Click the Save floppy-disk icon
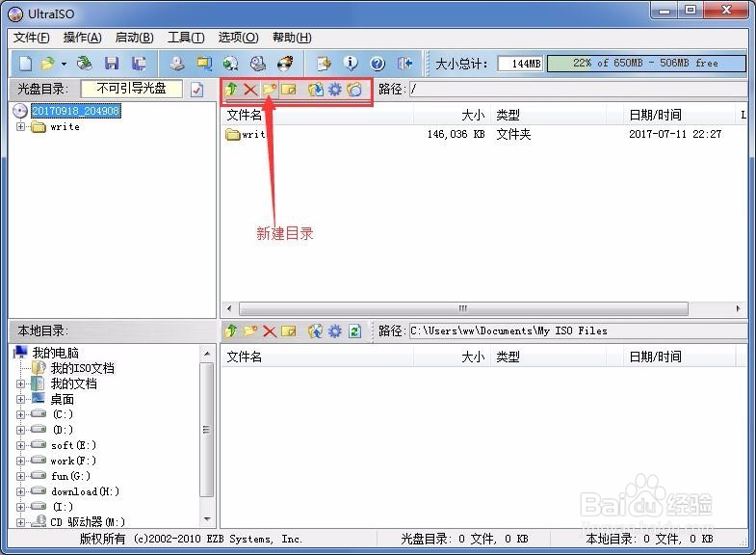Screen dimensions: 756x555 112,64
